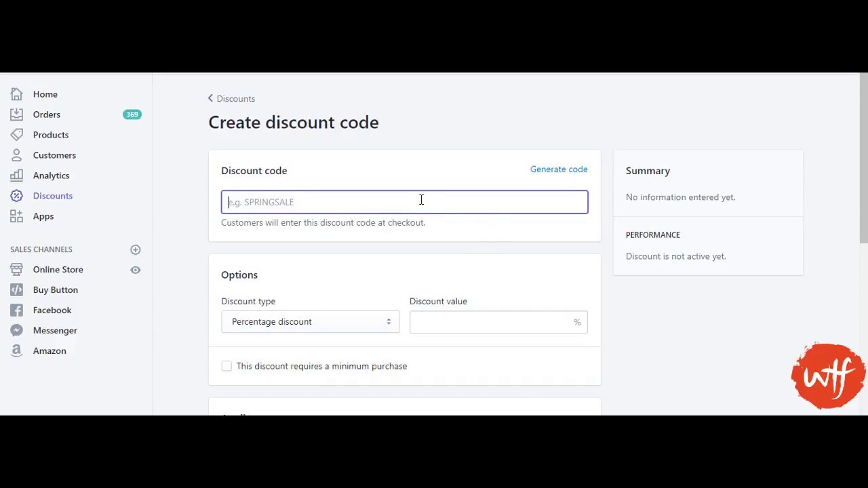Open Buy Button sales channel
The width and height of the screenshot is (868, 488).
pos(55,290)
